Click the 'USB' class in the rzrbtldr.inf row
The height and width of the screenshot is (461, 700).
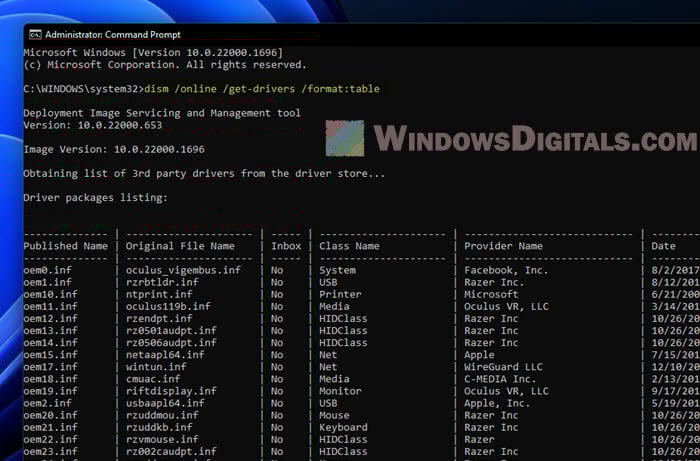pos(328,282)
